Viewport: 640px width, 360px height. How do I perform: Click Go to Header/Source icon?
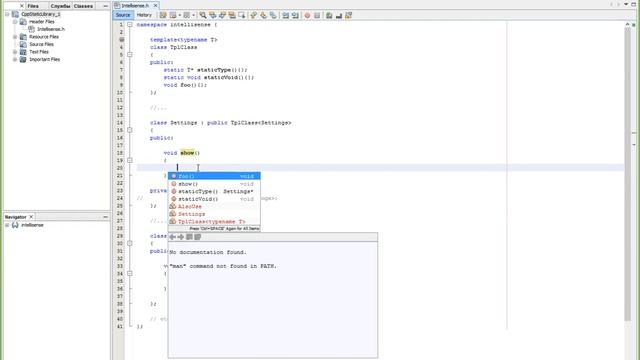point(349,15)
